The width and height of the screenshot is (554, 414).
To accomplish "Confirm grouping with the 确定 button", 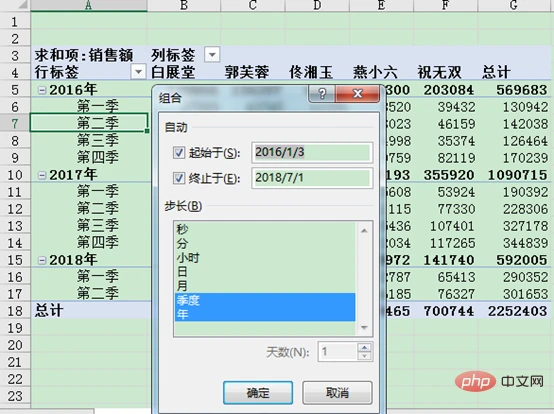I will pyautogui.click(x=258, y=392).
